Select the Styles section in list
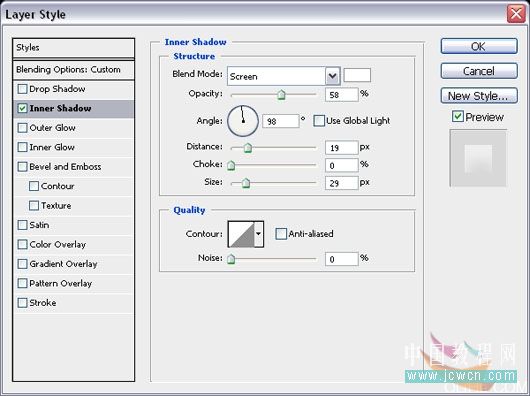 [74, 48]
